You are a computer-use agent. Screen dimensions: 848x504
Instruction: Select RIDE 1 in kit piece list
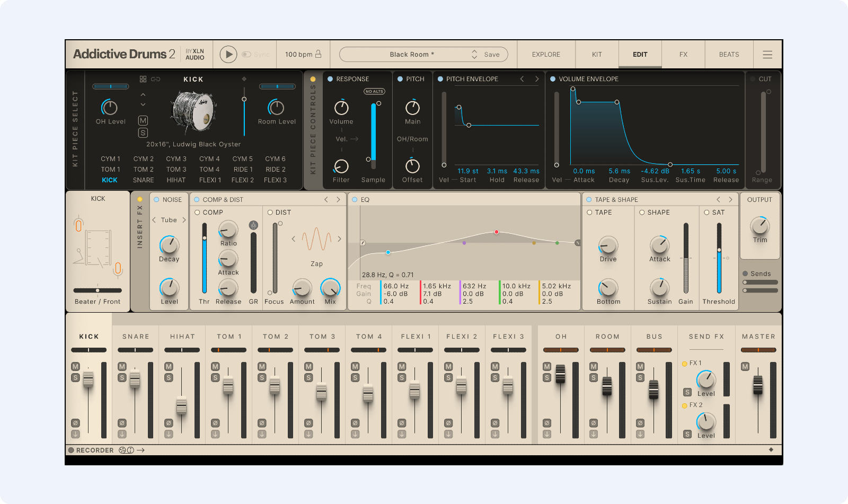[x=243, y=170]
